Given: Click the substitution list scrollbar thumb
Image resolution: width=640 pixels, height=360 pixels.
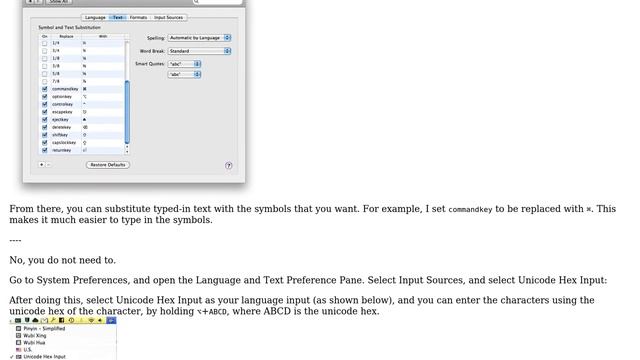Looking at the screenshot, I should pyautogui.click(x=127, y=112).
